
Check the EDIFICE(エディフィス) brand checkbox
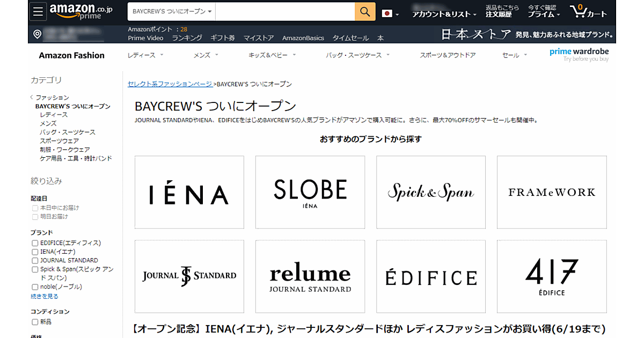click(x=35, y=243)
